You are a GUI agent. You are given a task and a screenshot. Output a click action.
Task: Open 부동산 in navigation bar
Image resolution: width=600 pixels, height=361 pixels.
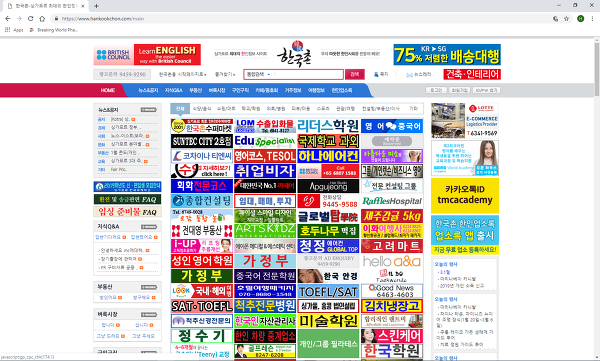(x=195, y=90)
